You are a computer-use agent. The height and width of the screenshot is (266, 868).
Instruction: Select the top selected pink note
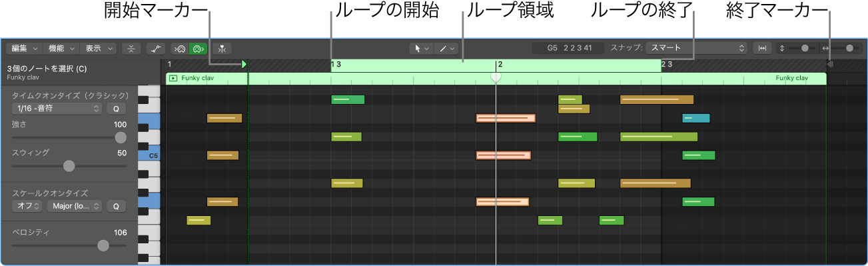pos(506,119)
